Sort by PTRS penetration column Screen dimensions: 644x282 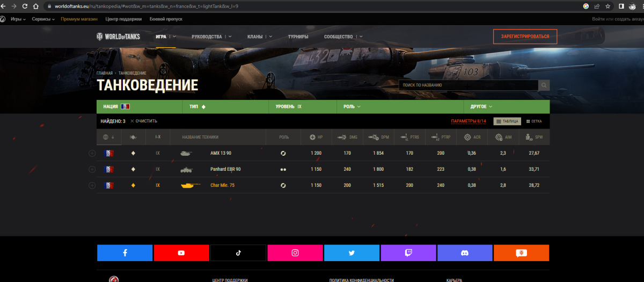(410, 137)
